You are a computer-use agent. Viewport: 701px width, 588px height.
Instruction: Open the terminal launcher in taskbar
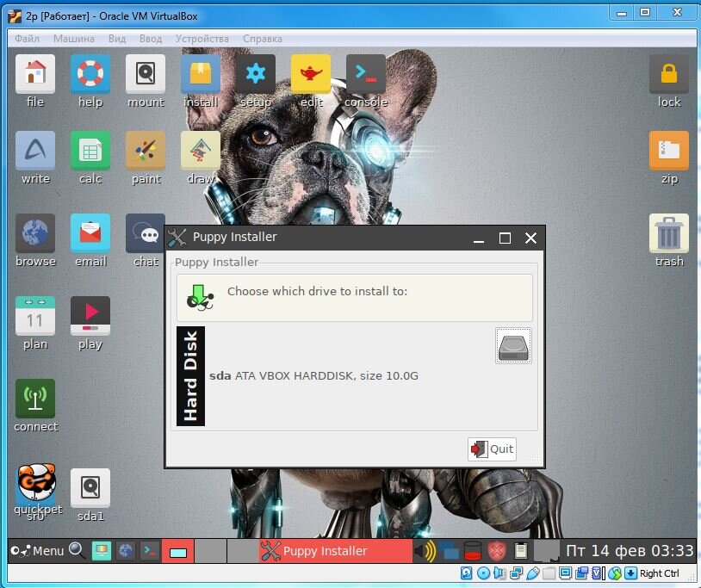pos(149,550)
